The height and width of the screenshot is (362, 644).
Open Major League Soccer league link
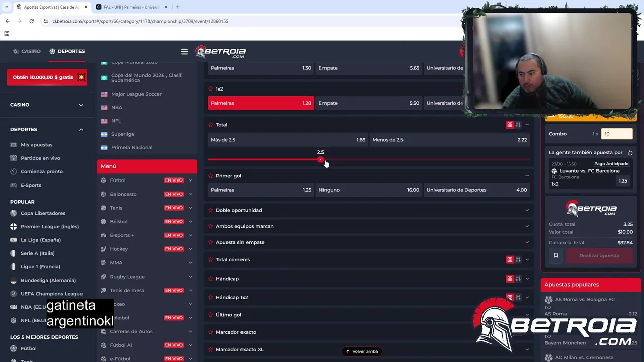tap(136, 94)
